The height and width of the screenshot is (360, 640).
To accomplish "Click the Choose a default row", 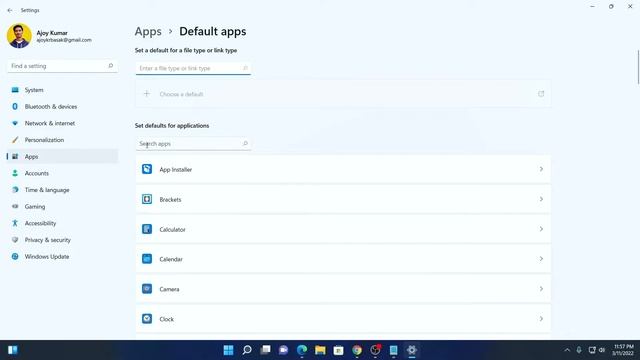I will 343,94.
